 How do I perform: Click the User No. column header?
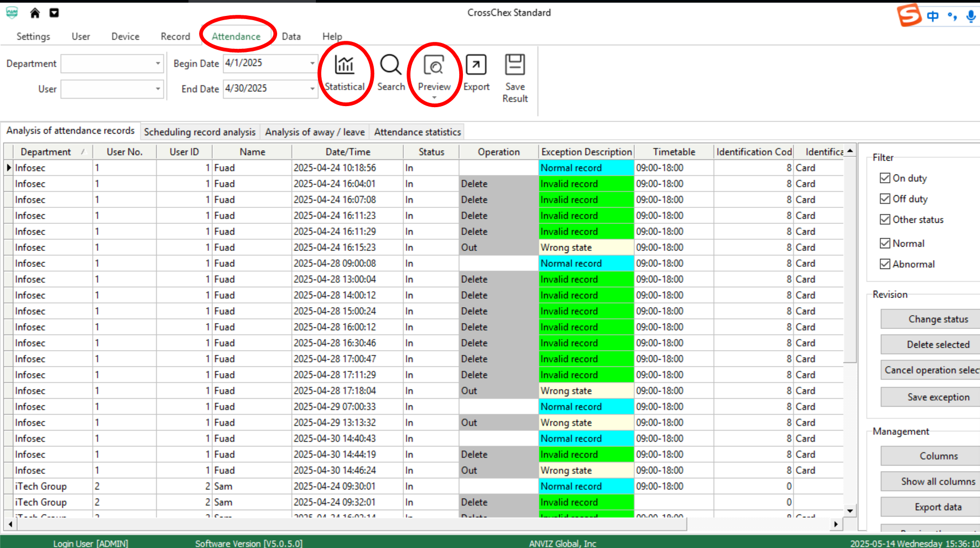coord(125,152)
